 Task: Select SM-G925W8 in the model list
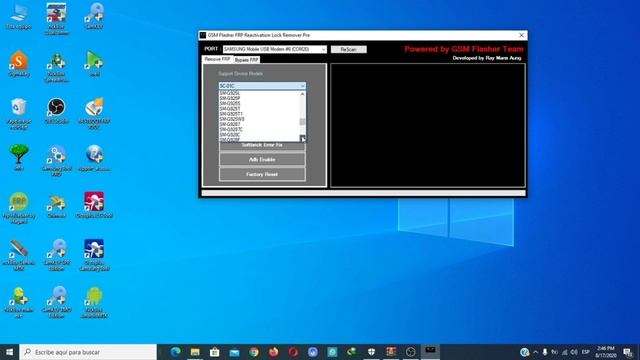click(232, 119)
